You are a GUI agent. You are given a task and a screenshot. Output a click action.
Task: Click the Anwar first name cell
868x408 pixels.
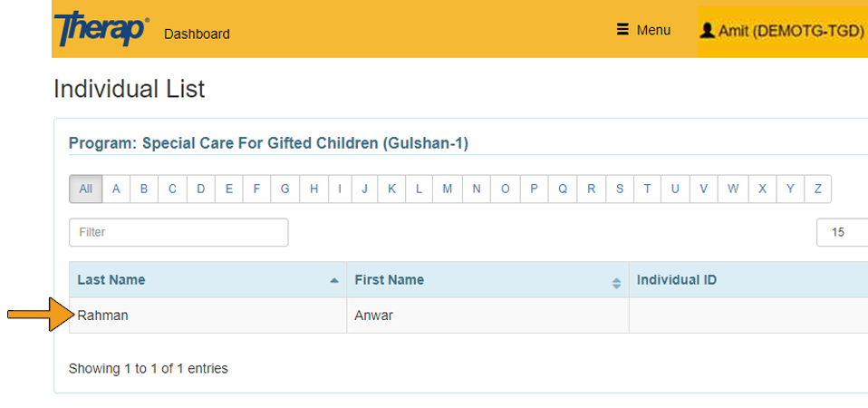point(373,316)
